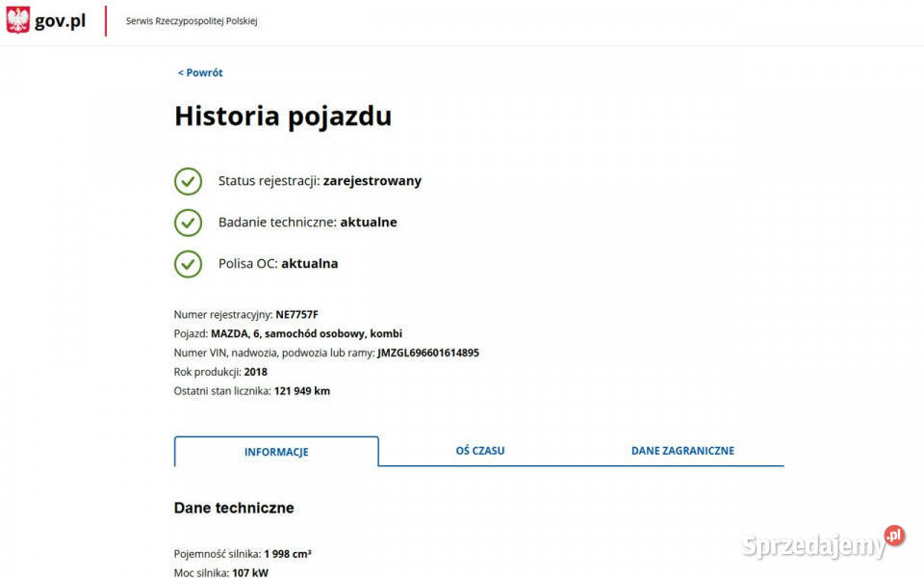Select the DANE ZAGRANICZNE tab
The width and height of the screenshot is (924, 578).
coord(682,451)
